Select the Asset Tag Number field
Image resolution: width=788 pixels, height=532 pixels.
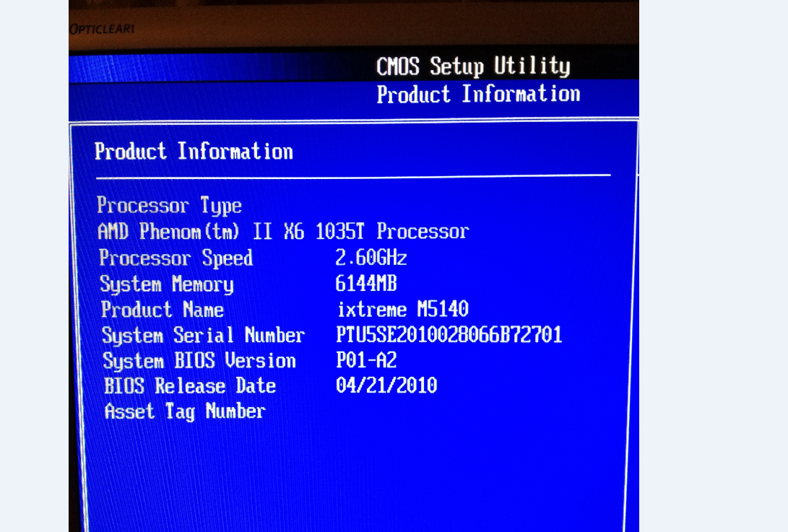pyautogui.click(x=185, y=411)
